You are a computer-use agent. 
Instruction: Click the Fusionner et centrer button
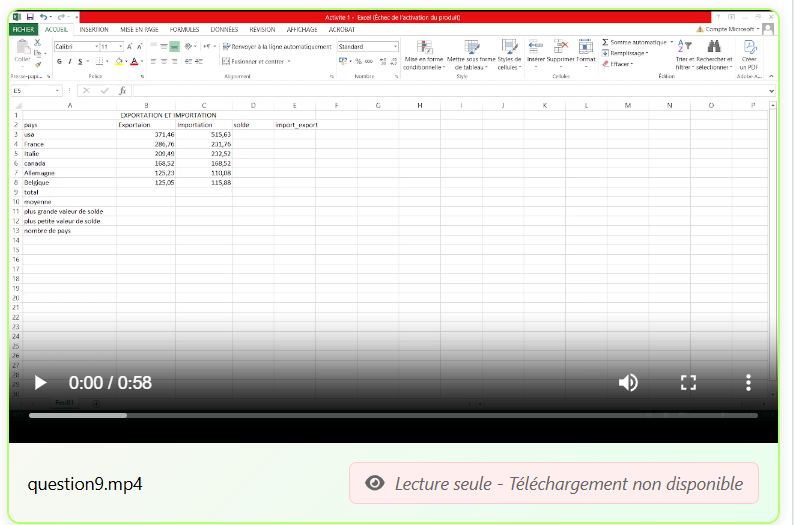[x=256, y=61]
